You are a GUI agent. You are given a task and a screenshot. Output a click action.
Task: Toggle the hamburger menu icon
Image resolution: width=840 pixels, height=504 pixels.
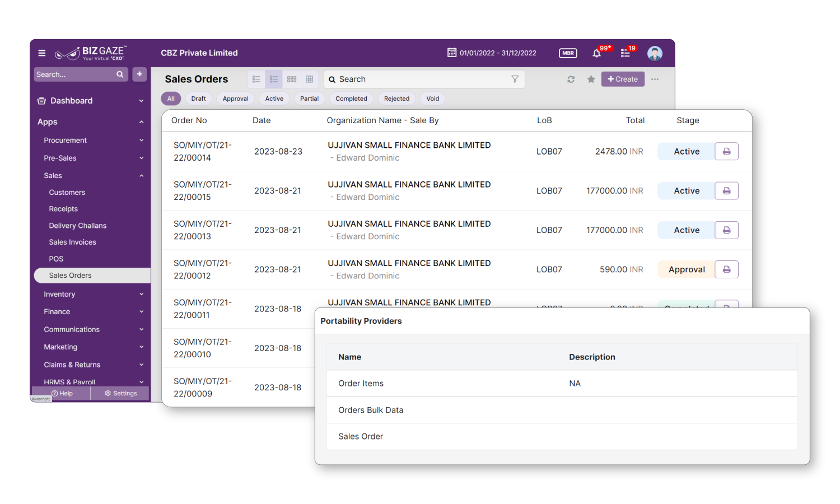point(42,53)
